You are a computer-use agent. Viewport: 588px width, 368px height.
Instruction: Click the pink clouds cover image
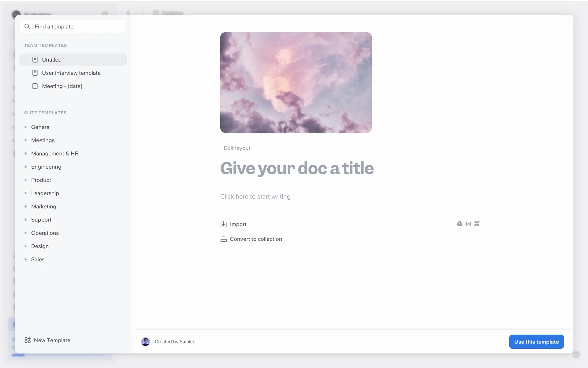tap(296, 82)
